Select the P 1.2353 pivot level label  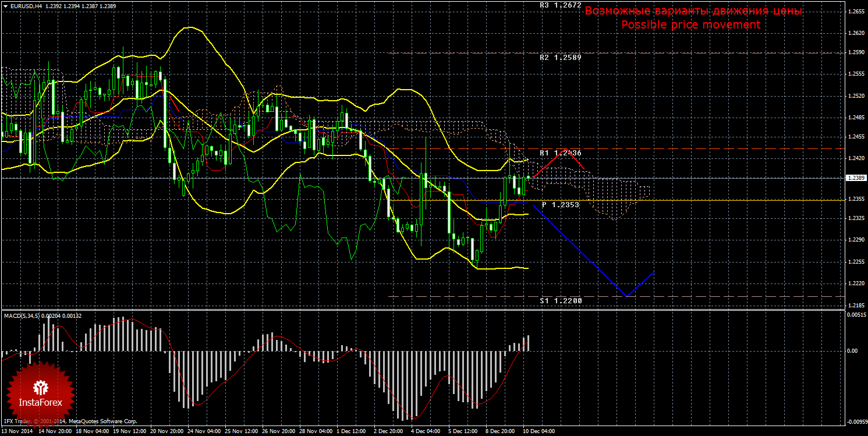[x=560, y=205]
